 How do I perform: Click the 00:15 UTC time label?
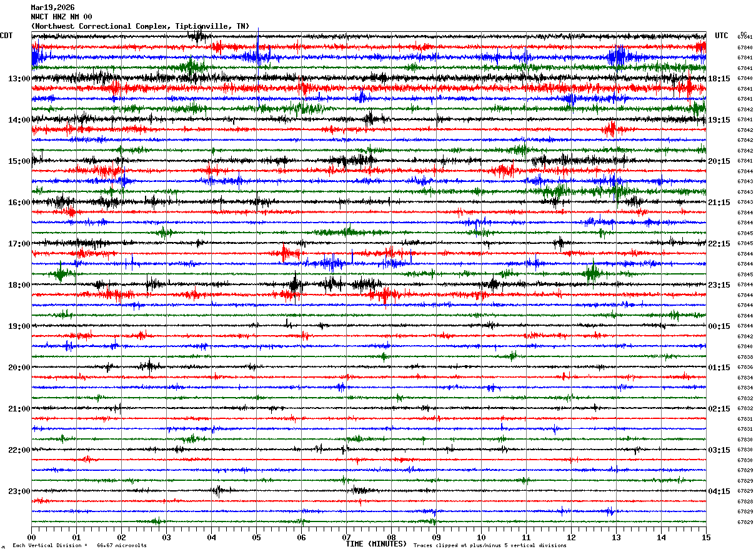[x=719, y=326]
